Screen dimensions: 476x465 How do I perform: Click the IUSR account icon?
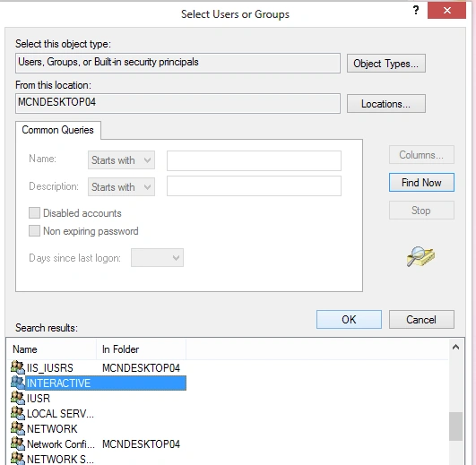pyautogui.click(x=18, y=398)
